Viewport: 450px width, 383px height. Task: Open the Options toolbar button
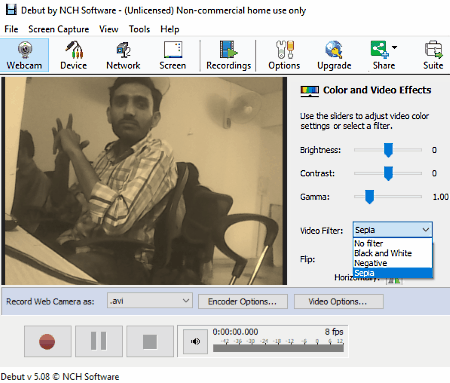(284, 55)
